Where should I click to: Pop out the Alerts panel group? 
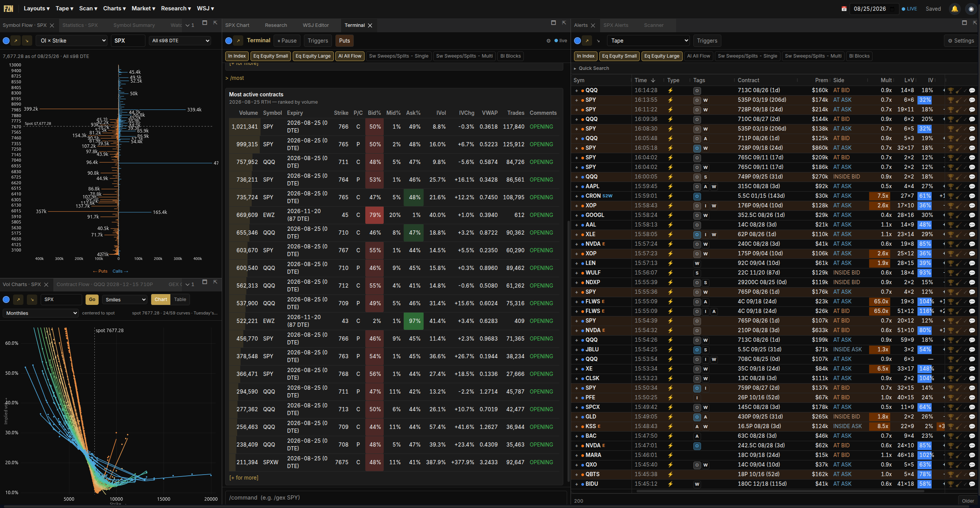tap(975, 23)
